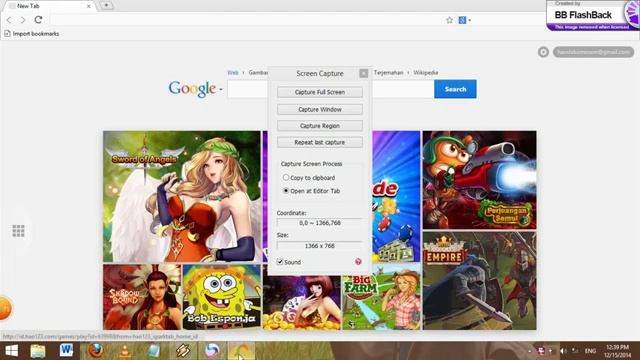Click the Import bookmarks item
Image resolution: width=640 pixels, height=360 pixels.
coord(31,34)
